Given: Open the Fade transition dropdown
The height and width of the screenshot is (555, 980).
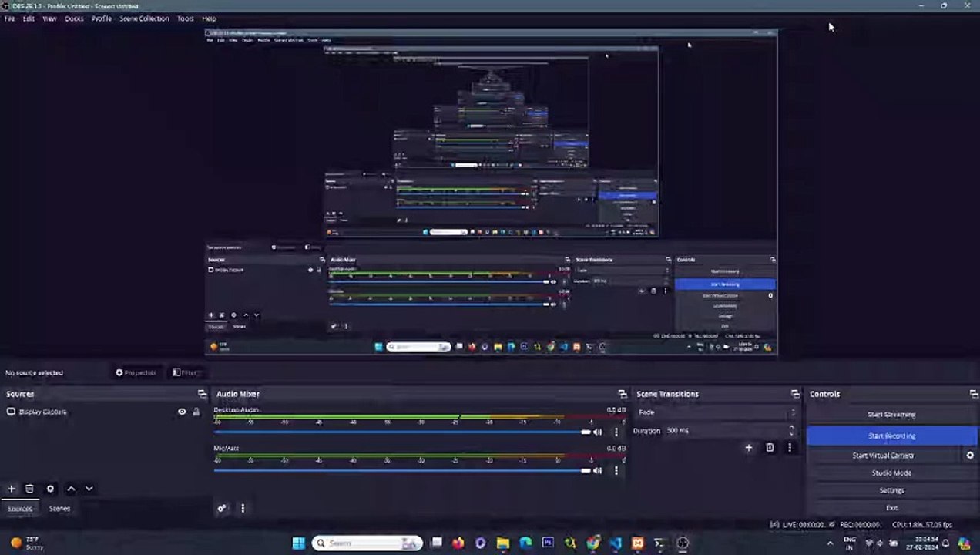Looking at the screenshot, I should [716, 412].
